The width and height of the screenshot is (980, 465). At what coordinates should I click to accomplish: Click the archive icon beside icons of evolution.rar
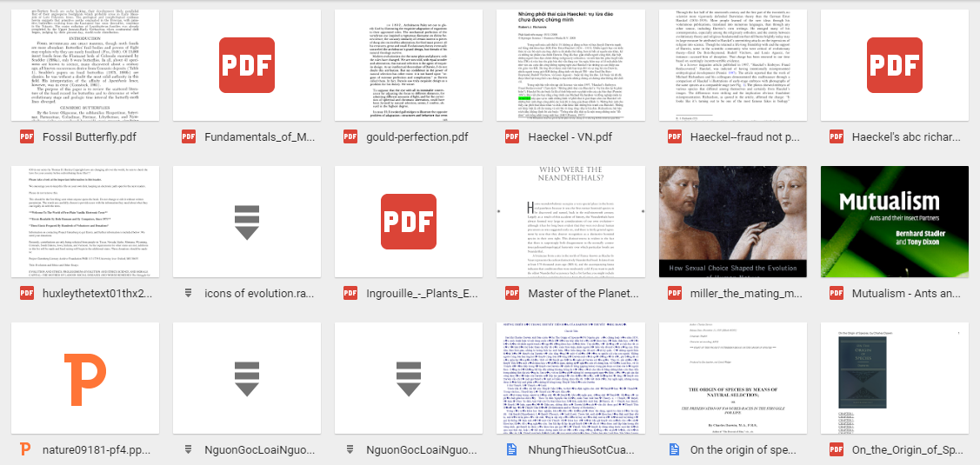point(189,293)
